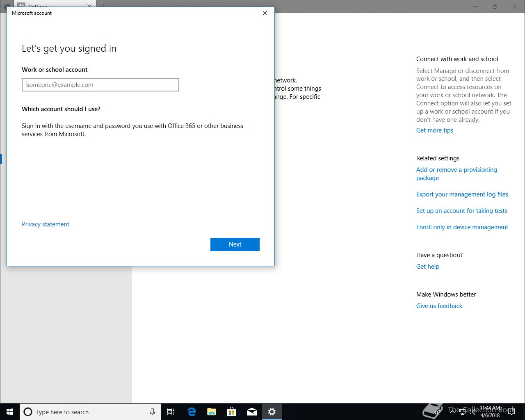Screen dimensions: 525x420
Task: Open the Privacy statement link
Action: [x=46, y=224]
